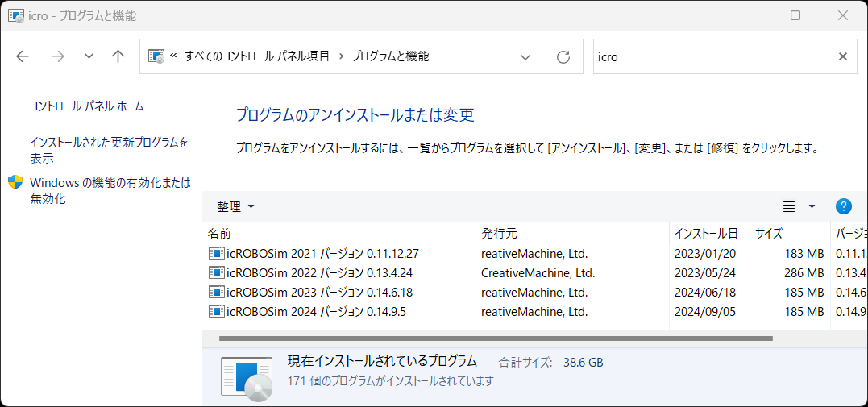Image resolution: width=868 pixels, height=407 pixels.
Task: Expand view options dropdown arrow
Action: click(812, 206)
